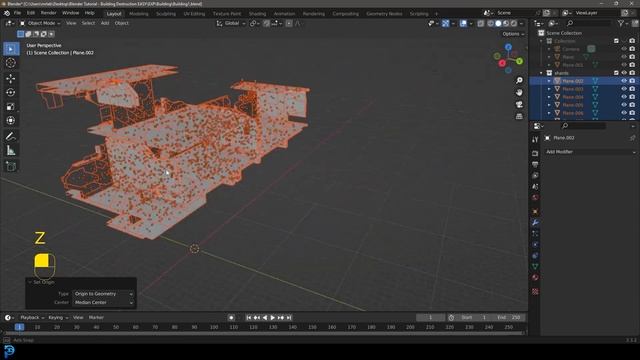This screenshot has height=360, width=640.
Task: Switch to the Modeling workspace tab
Action: pyautogui.click(x=139, y=13)
